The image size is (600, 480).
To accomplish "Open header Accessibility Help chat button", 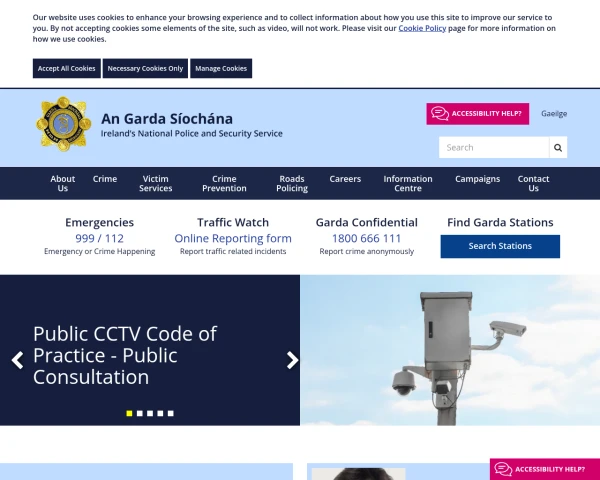I will pyautogui.click(x=478, y=114).
